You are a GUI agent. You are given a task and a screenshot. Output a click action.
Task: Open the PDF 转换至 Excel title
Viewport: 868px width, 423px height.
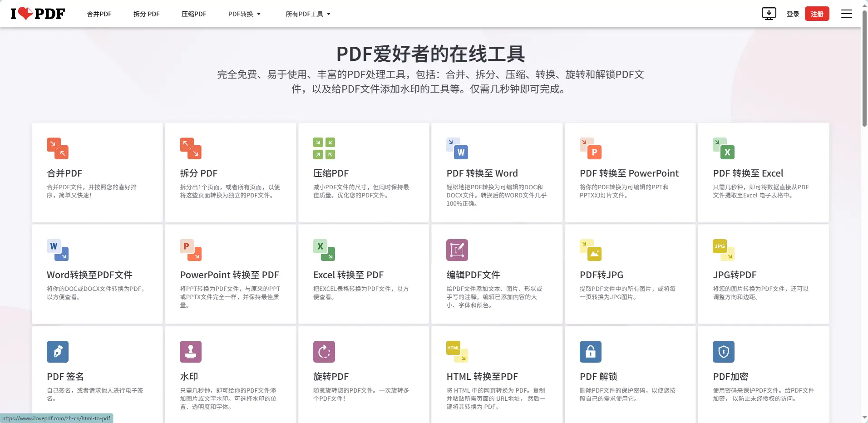(x=748, y=173)
